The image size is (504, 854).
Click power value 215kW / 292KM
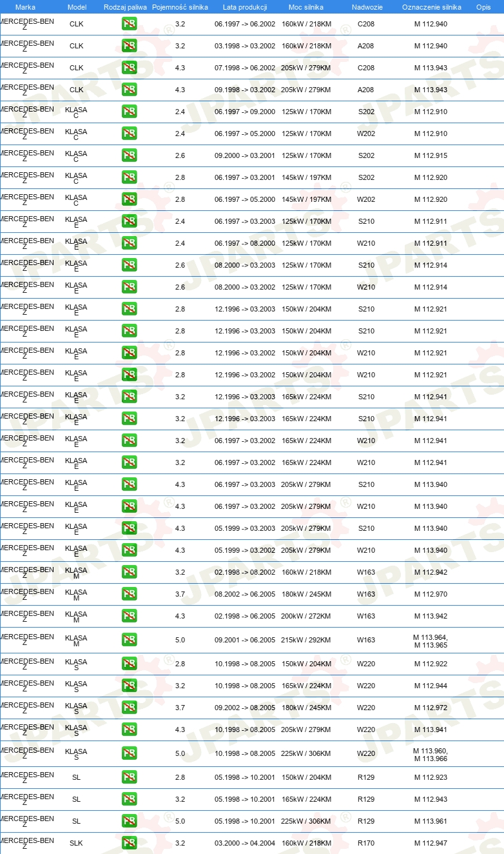306,640
